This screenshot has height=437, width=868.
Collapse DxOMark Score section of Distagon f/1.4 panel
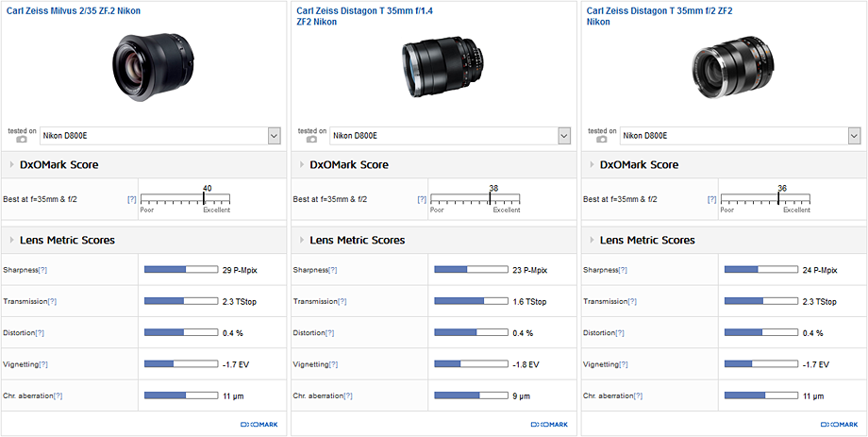pos(302,164)
